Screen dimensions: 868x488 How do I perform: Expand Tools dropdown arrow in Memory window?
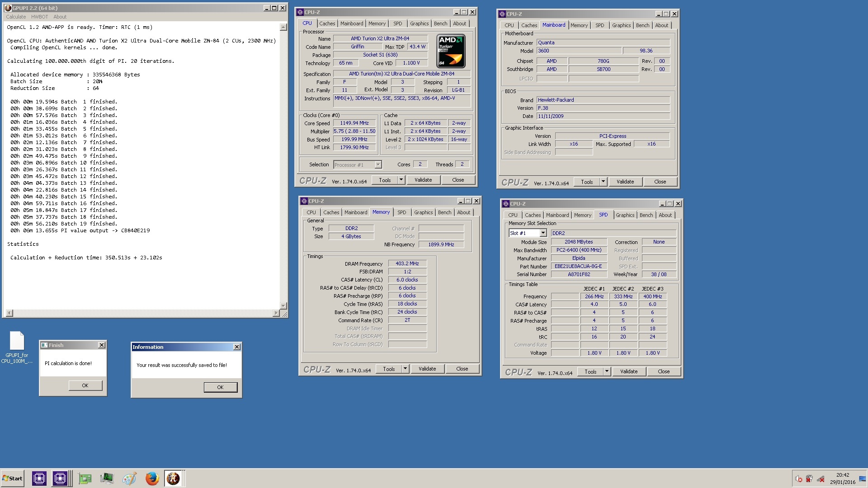click(405, 369)
